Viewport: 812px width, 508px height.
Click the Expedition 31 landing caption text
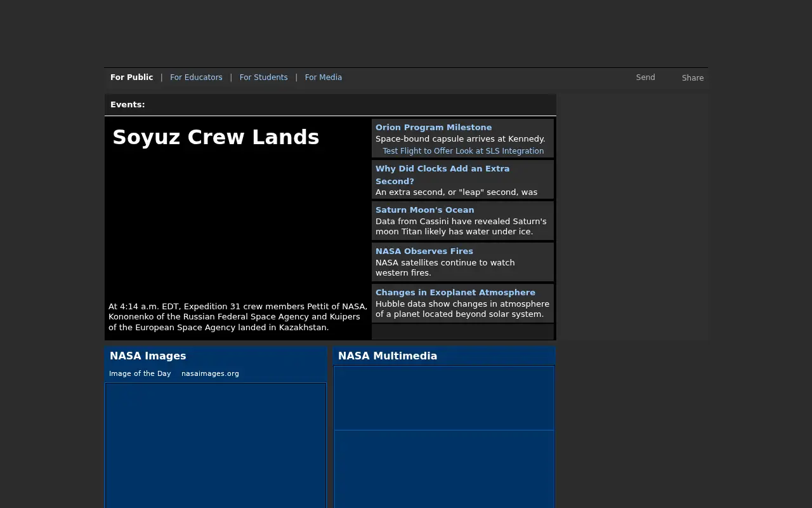point(238,317)
